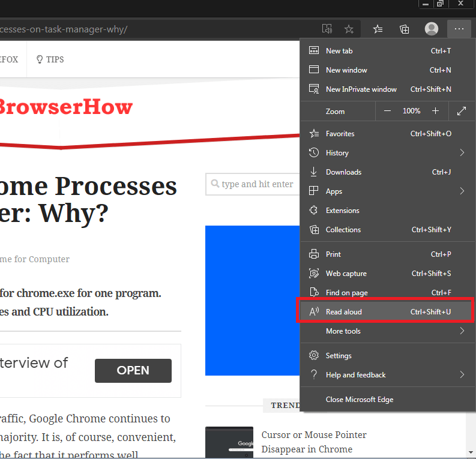Click the Apps grid icon
The width and height of the screenshot is (476, 459).
(x=313, y=191)
